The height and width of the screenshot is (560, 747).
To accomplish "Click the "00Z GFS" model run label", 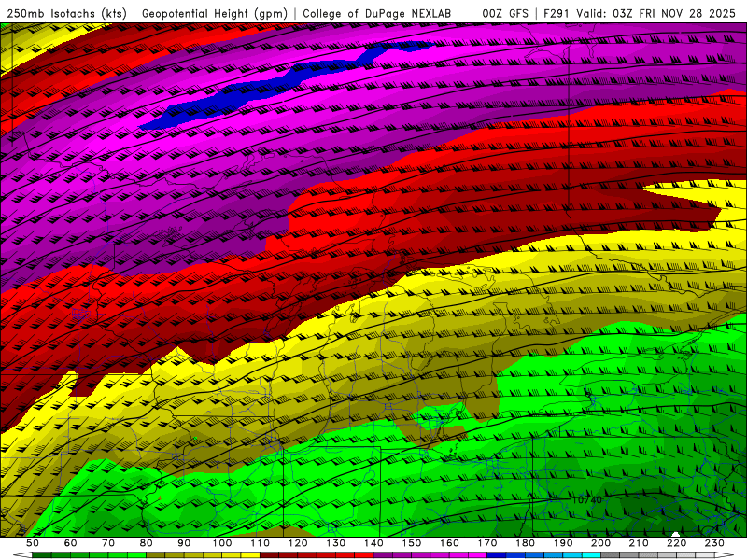I will (505, 14).
